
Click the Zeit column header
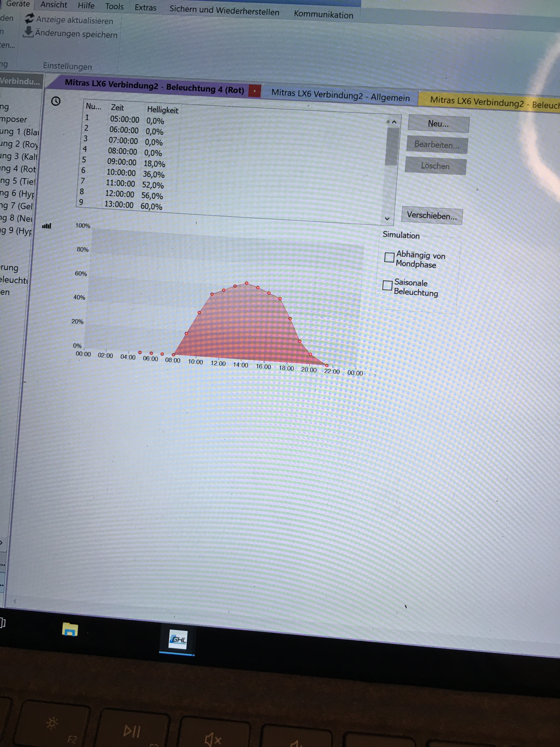pos(117,108)
